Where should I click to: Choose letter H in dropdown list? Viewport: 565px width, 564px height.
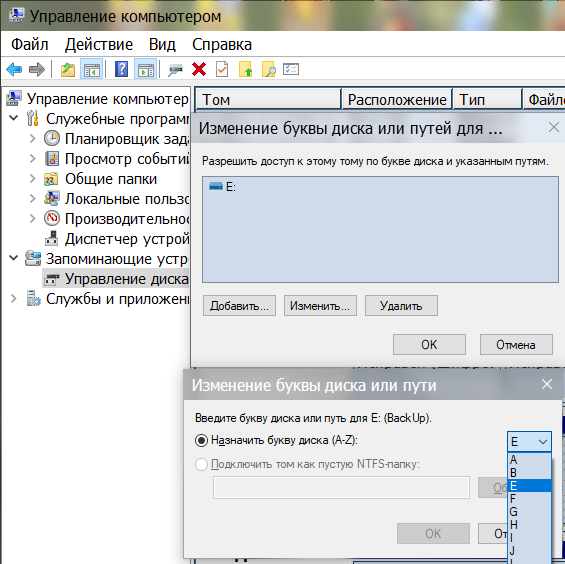pos(529,525)
